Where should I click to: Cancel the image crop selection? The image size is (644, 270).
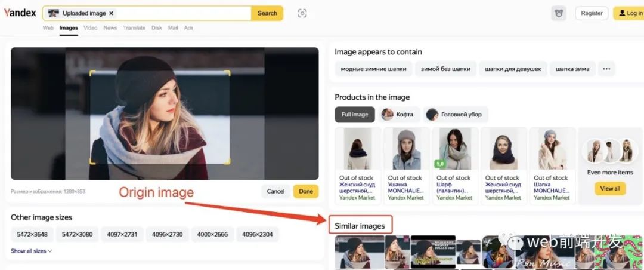275,191
